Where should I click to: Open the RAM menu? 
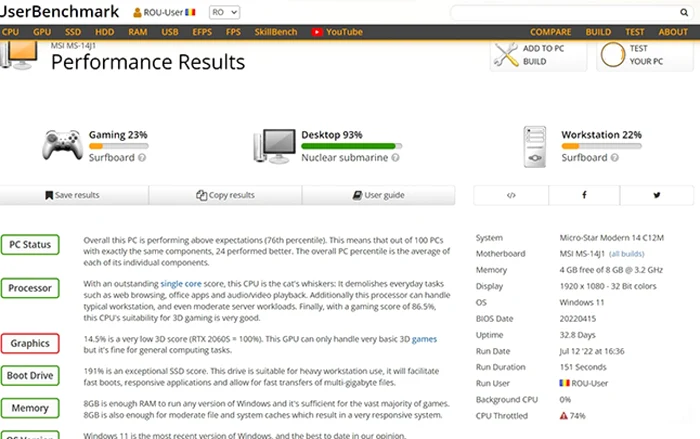tap(138, 32)
